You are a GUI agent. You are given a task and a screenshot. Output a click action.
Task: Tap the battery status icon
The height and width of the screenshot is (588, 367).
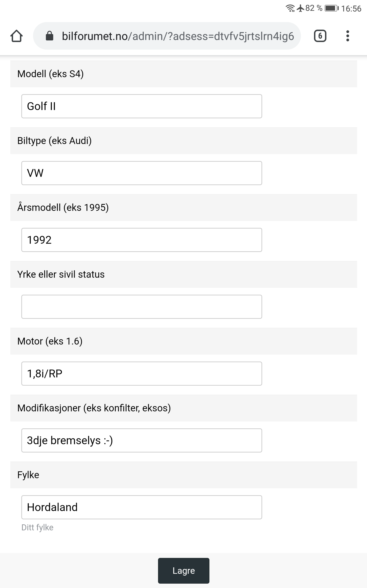(x=331, y=8)
